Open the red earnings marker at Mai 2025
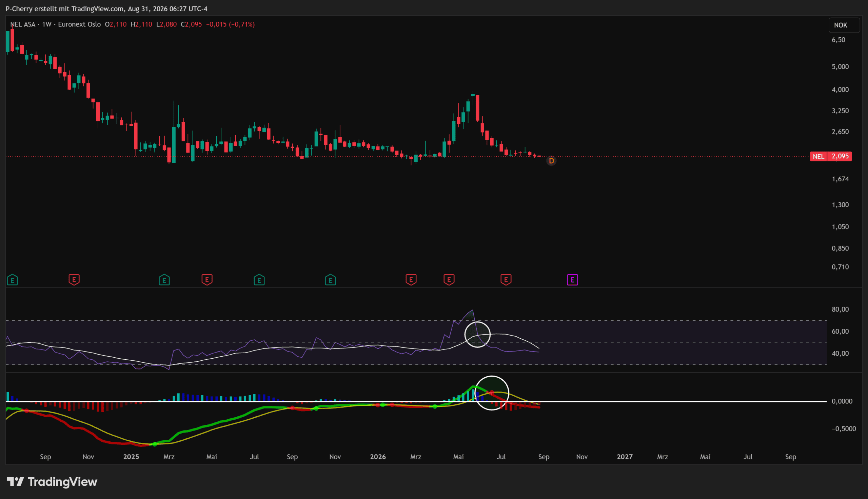 pyautogui.click(x=207, y=280)
